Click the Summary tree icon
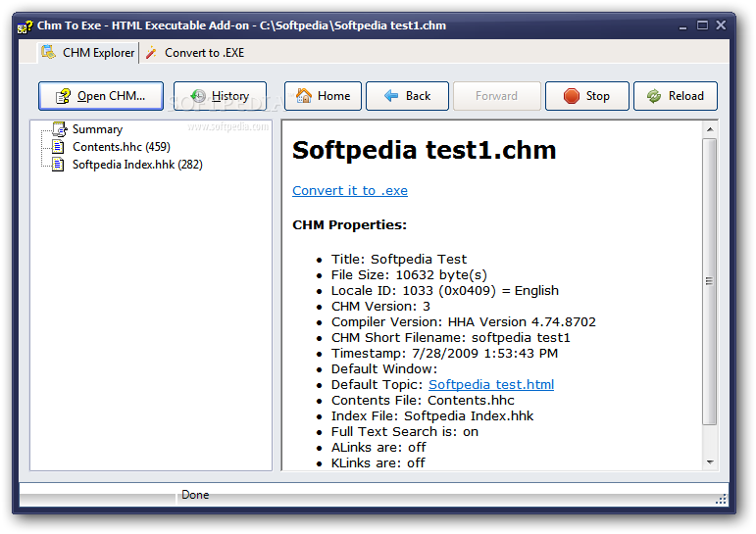 click(x=59, y=128)
